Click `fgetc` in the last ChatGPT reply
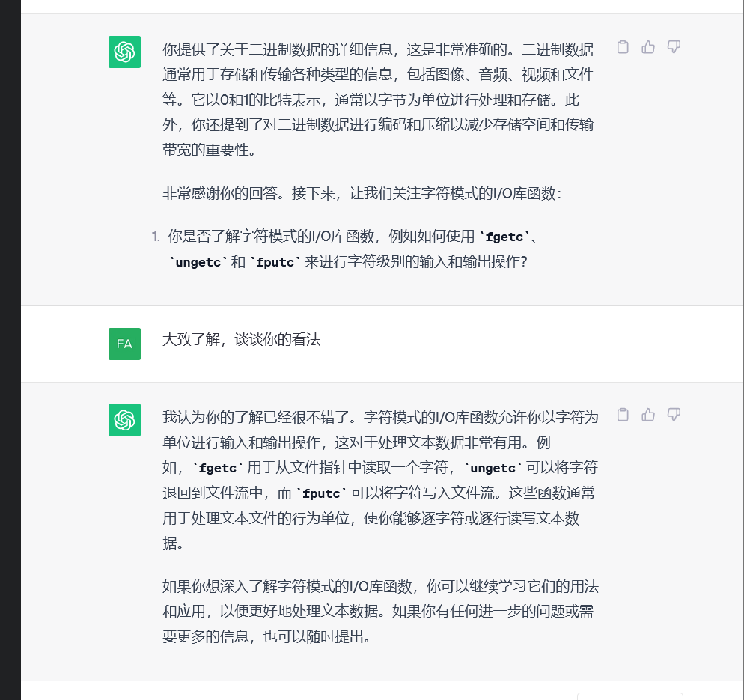Image resolution: width=744 pixels, height=700 pixels. [218, 469]
